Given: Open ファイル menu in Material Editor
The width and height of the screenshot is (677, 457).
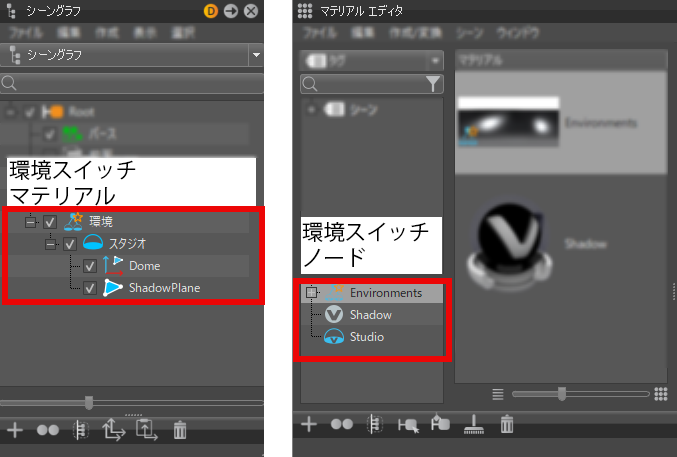Looking at the screenshot, I should pos(319,33).
